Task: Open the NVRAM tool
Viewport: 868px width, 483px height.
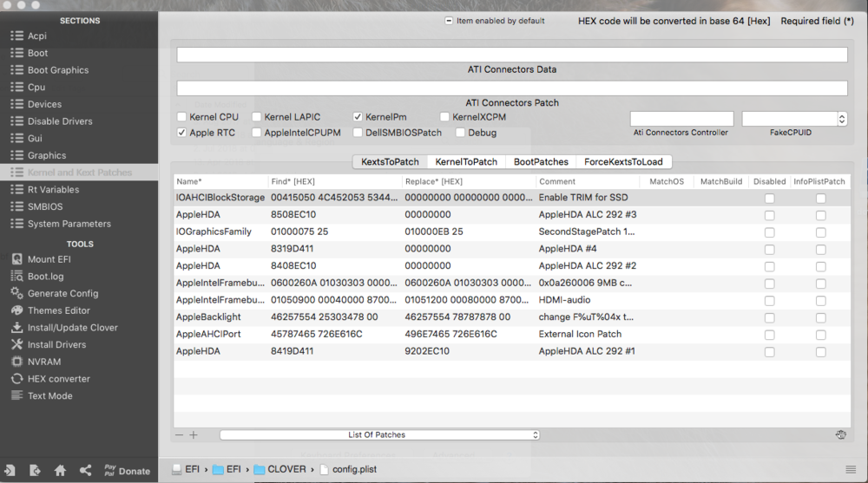Action: [x=43, y=362]
